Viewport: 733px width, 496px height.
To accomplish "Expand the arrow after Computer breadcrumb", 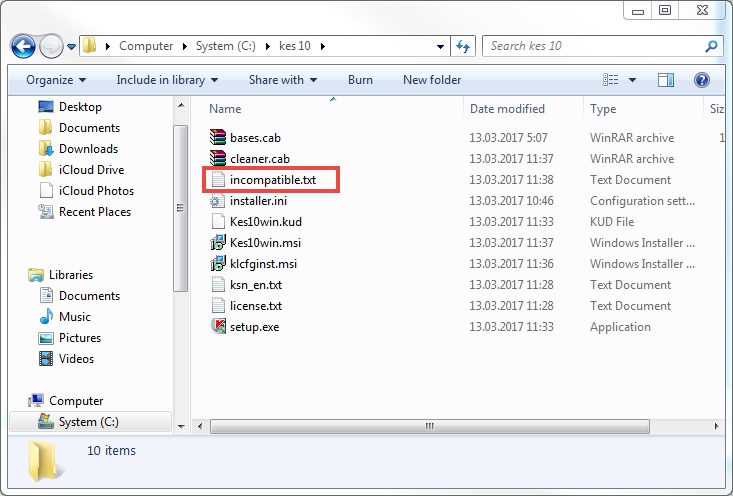I will click(x=185, y=46).
